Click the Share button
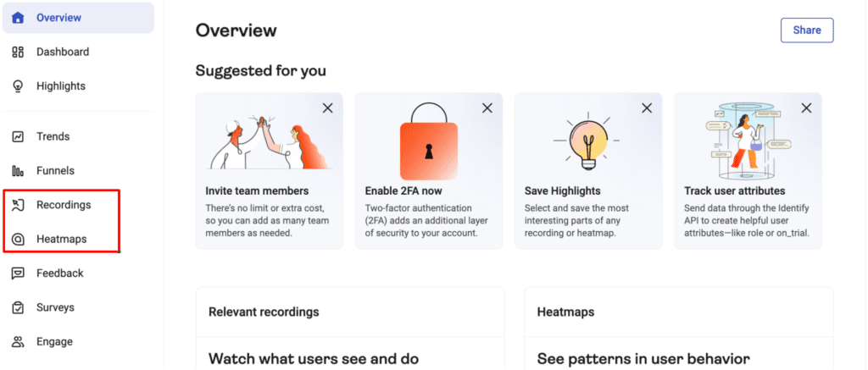Image resolution: width=868 pixels, height=370 pixels. tap(807, 30)
